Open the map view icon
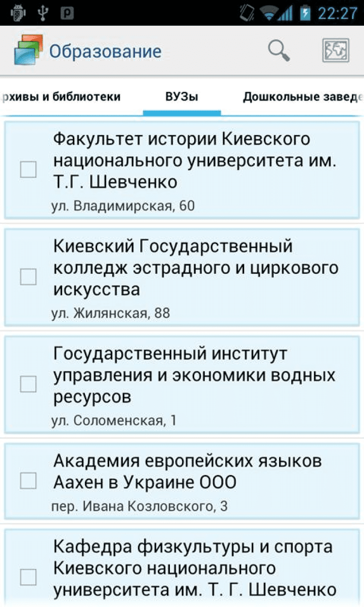Viewport: 364px width, 607px height. point(336,51)
